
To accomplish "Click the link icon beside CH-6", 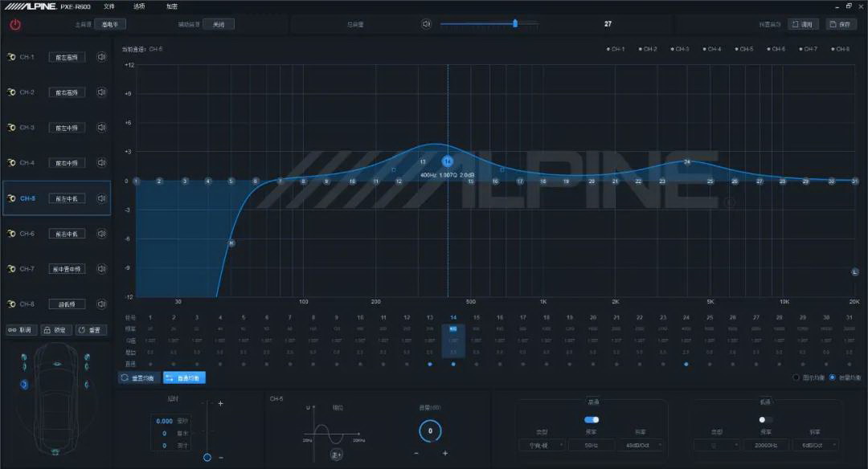I will click(11, 234).
